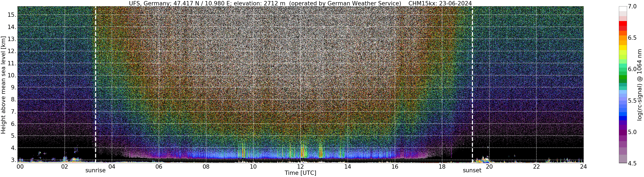Click the y-axis tick label '14.'
This screenshot has height=177, width=644.
[12, 27]
